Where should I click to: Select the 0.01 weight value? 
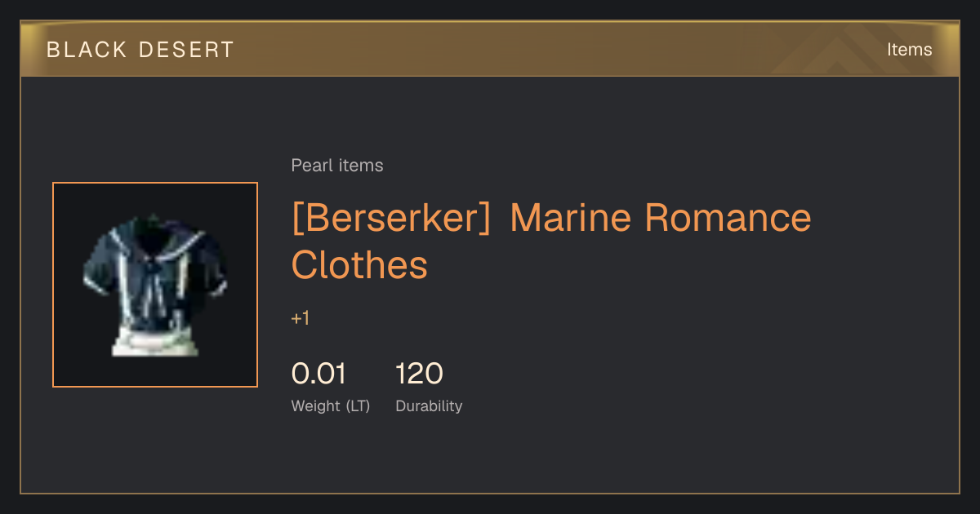(x=318, y=374)
